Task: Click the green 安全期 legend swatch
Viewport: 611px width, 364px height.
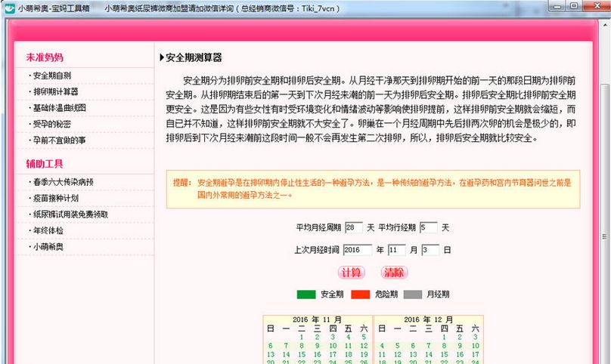Action: [x=306, y=295]
